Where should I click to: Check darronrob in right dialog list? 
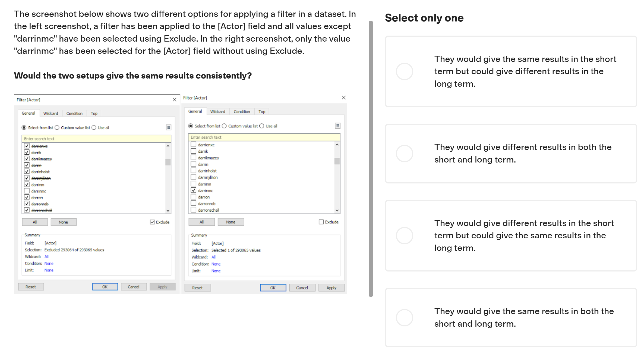(194, 203)
